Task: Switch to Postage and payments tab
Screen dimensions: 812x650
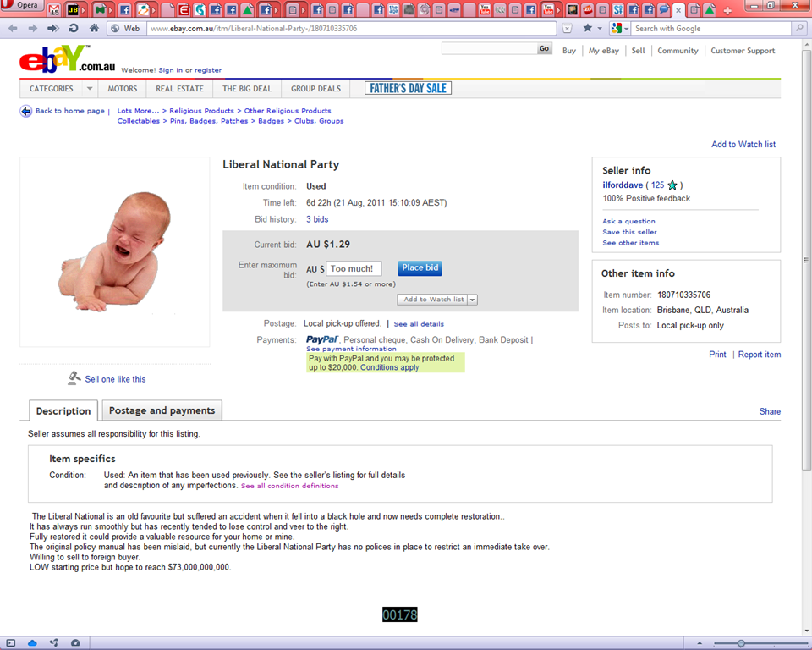Action: (162, 410)
